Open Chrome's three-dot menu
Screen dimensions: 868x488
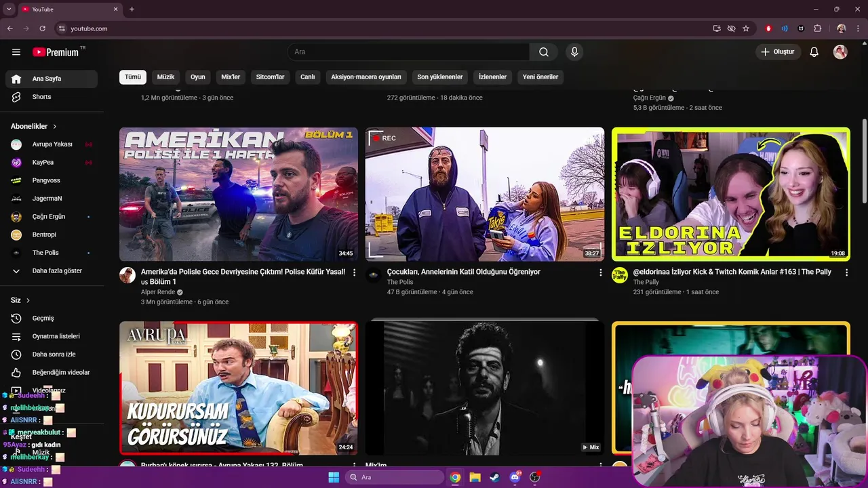pyautogui.click(x=857, y=28)
